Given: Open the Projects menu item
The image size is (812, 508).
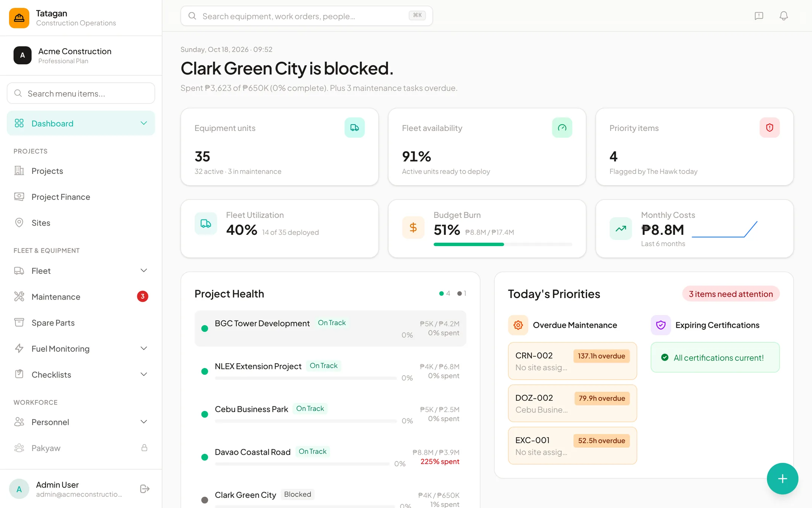Looking at the screenshot, I should pos(81,171).
